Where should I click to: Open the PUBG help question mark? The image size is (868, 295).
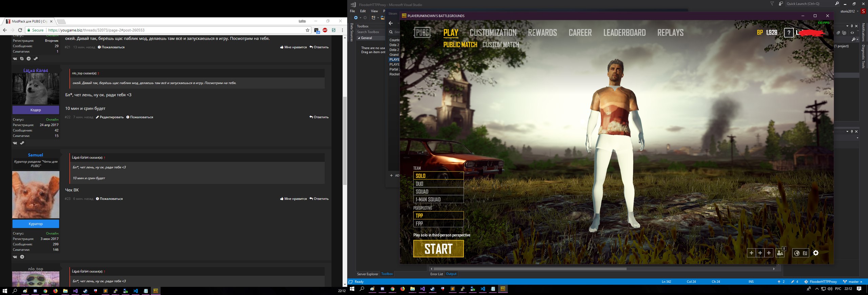click(789, 33)
